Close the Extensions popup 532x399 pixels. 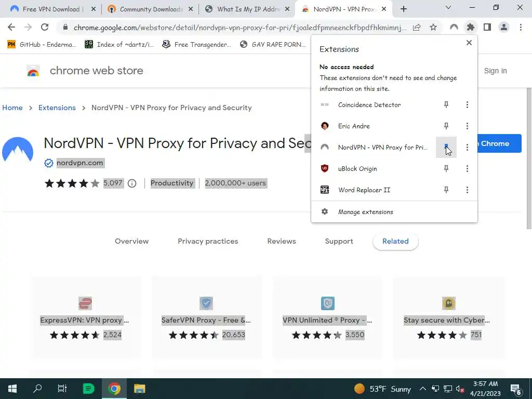coord(469,43)
